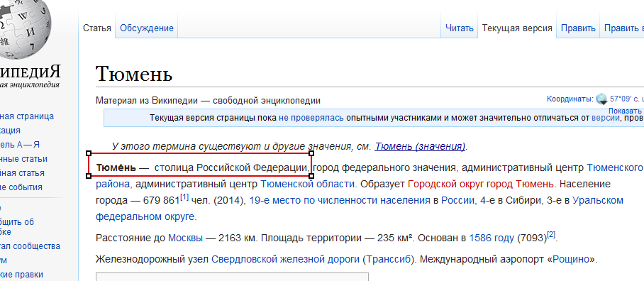Follow the Тюменской области link
The height and width of the screenshot is (281, 644).
click(307, 184)
